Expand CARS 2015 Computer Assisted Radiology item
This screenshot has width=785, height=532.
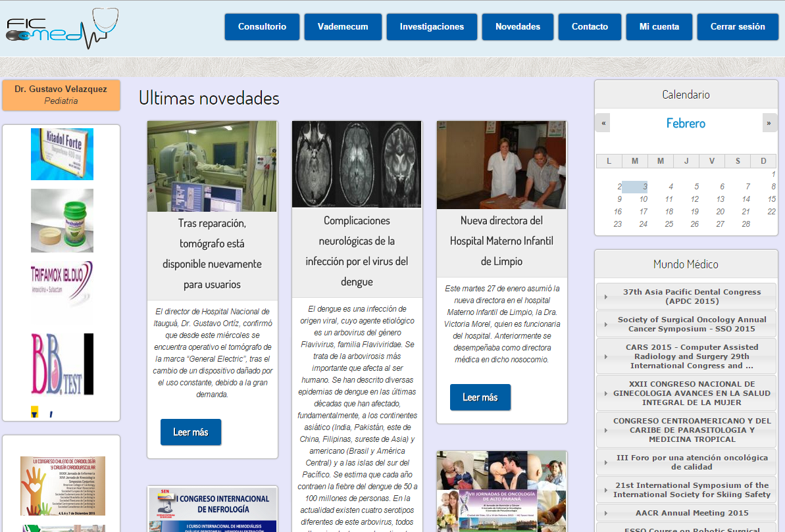(686, 356)
